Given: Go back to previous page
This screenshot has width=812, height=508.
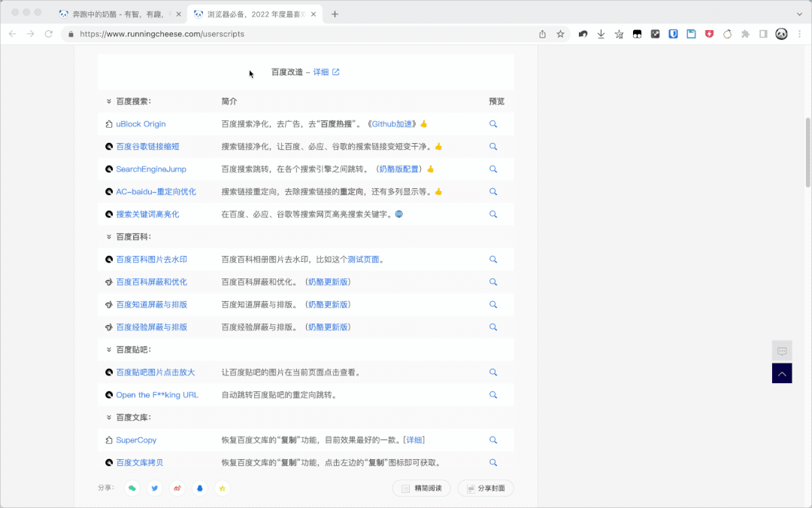Looking at the screenshot, I should [13, 34].
